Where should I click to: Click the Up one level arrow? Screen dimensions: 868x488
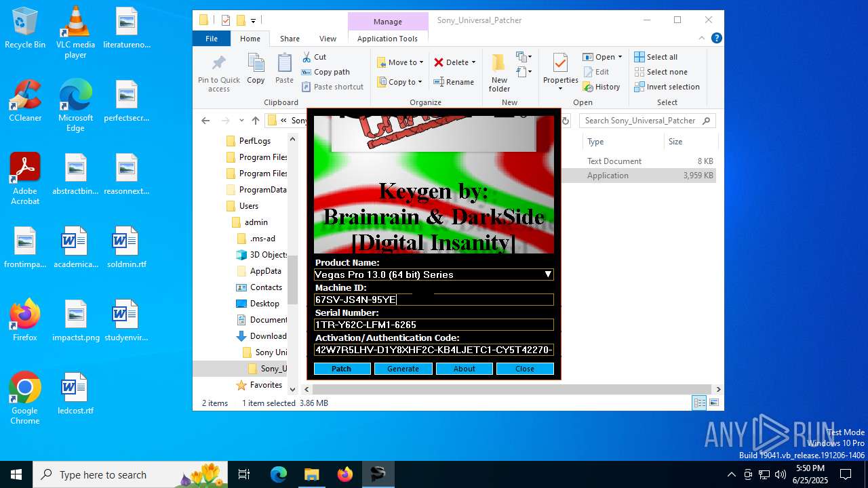tap(256, 121)
